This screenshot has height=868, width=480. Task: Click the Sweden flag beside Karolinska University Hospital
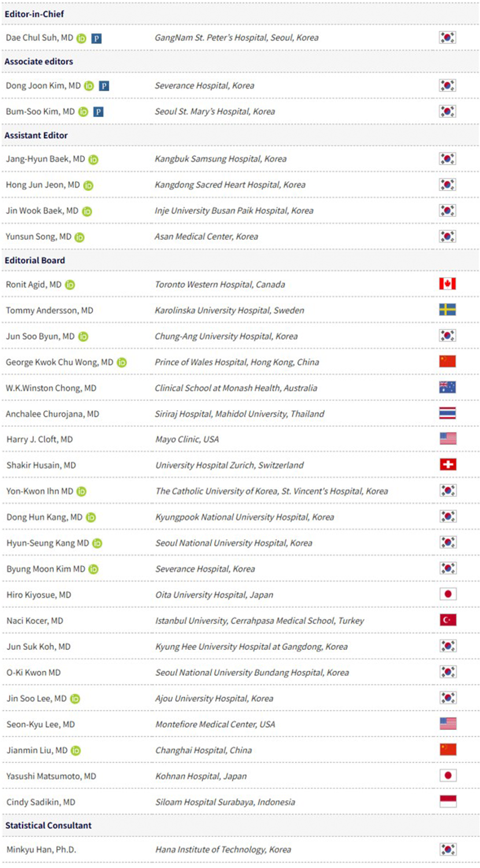pyautogui.click(x=447, y=310)
